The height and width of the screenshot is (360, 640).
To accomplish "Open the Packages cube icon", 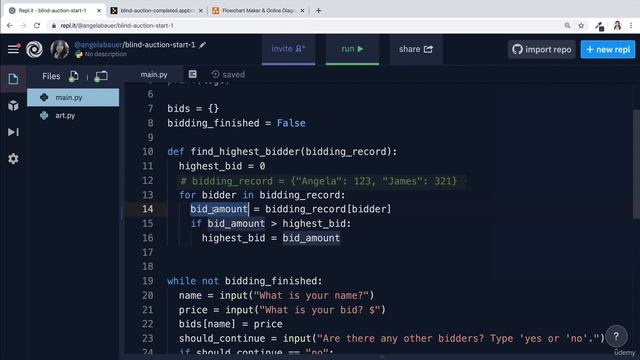I will click(13, 105).
